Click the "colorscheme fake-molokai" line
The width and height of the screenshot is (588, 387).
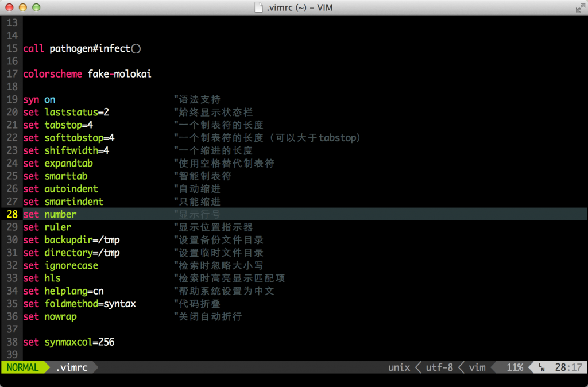pos(87,74)
